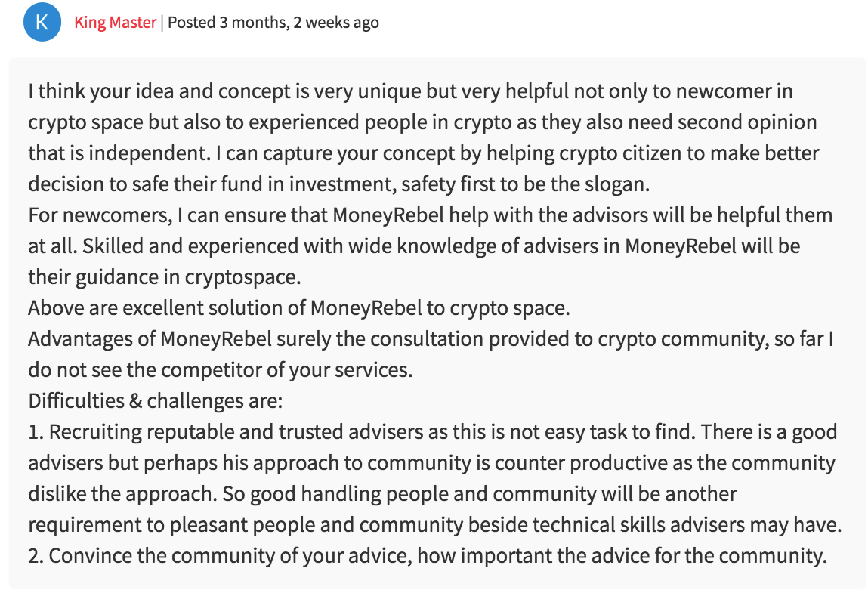The height and width of the screenshot is (593, 868).
Task: Click the line do not see the competitor
Action: (221, 370)
